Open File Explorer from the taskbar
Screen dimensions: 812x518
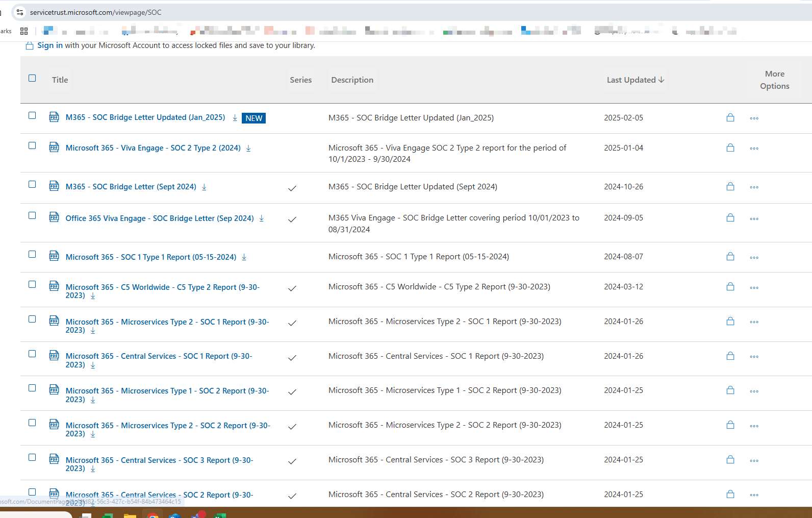(x=130, y=515)
